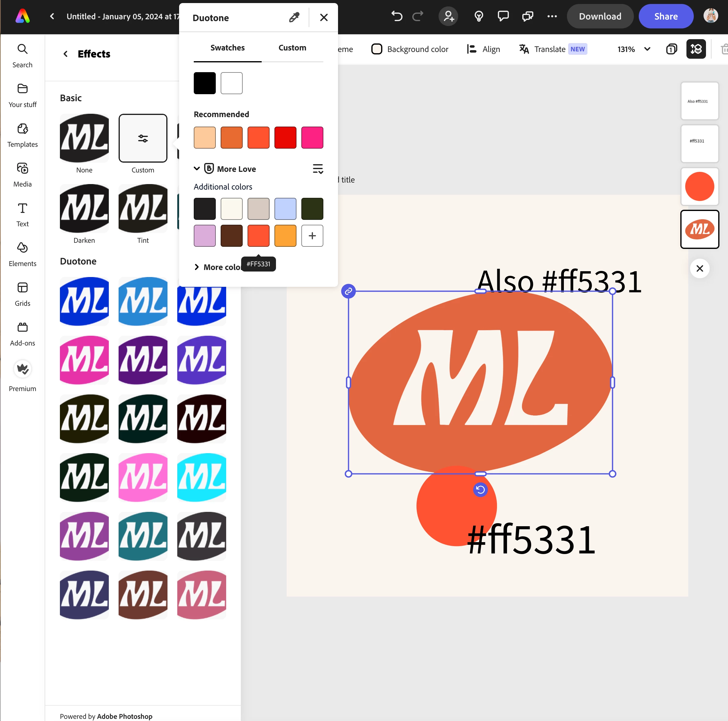Select the eyedropper tool in Duotone panel
Image resolution: width=728 pixels, height=721 pixels.
click(294, 17)
